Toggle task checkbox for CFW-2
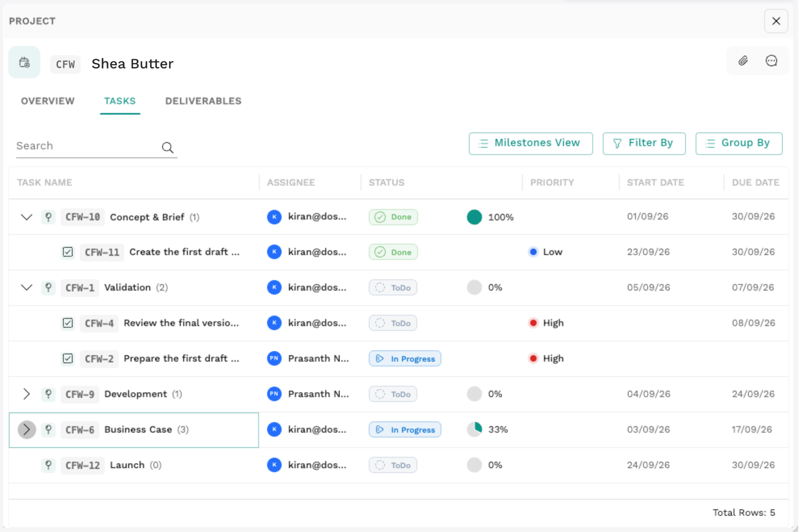Image resolution: width=799 pixels, height=532 pixels. (68, 359)
